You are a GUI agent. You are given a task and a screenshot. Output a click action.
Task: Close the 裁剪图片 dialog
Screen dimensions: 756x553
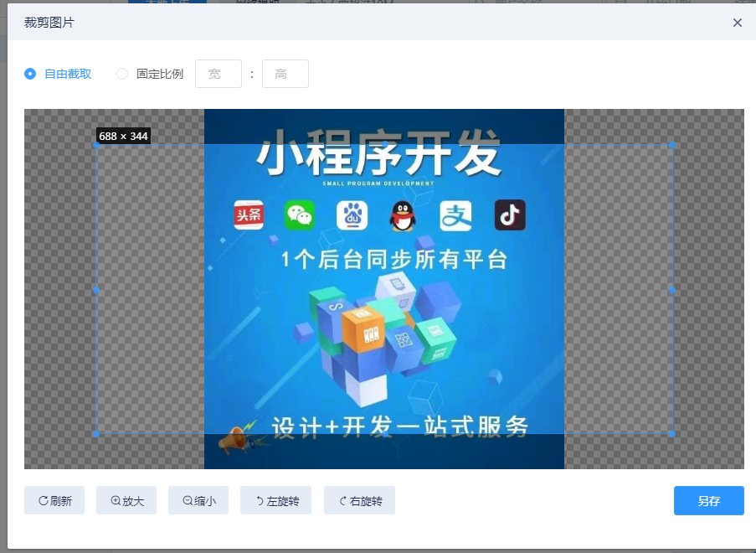(738, 23)
